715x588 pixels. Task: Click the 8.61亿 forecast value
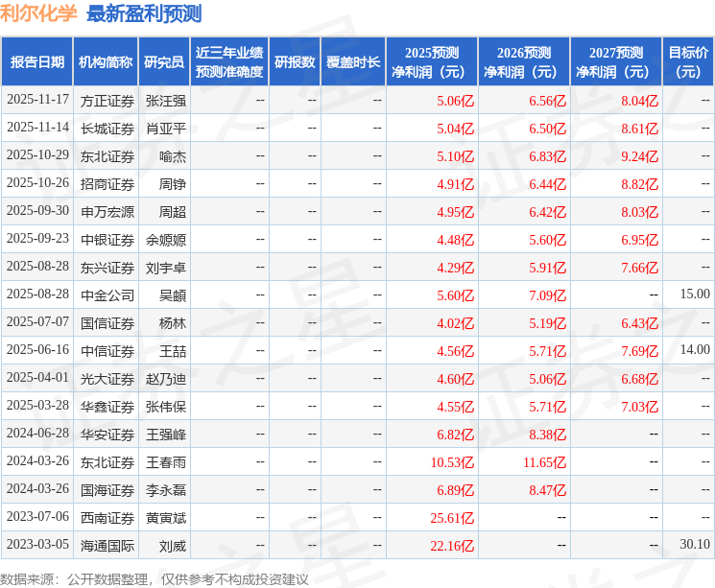tap(640, 129)
